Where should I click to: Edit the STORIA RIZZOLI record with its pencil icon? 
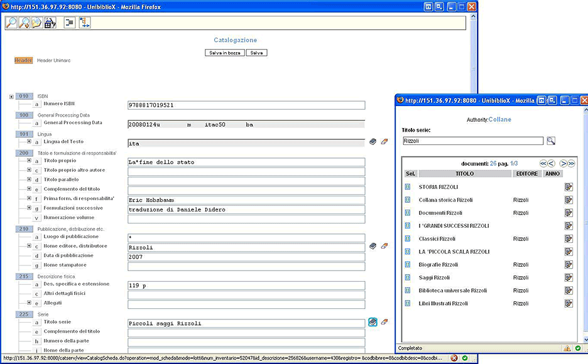click(569, 187)
